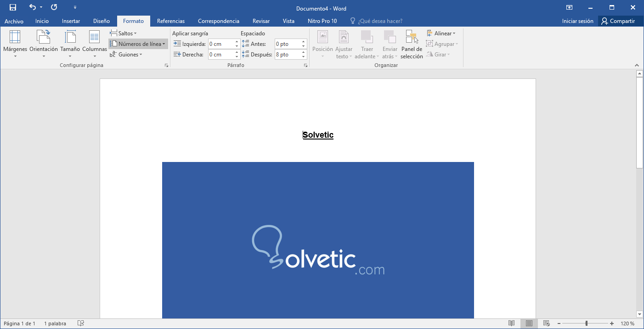
Task: Increase the Antes spacing with up arrow
Action: coord(304,42)
